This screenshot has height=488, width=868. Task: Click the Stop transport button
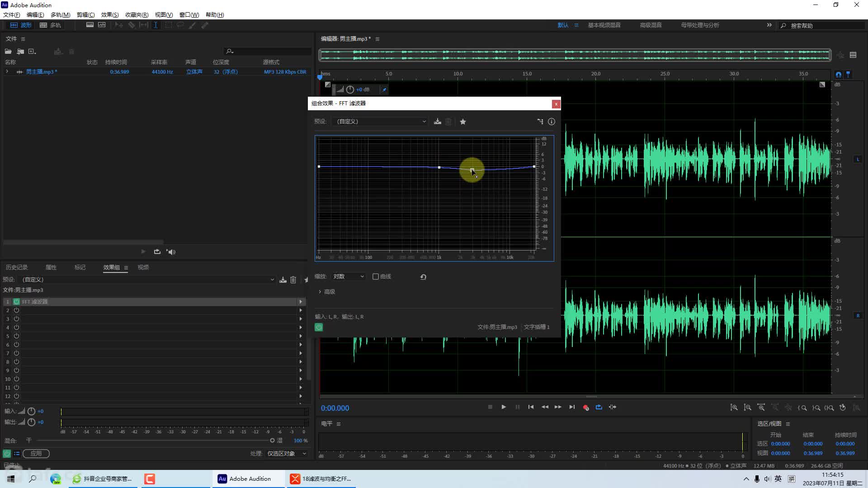click(x=490, y=407)
